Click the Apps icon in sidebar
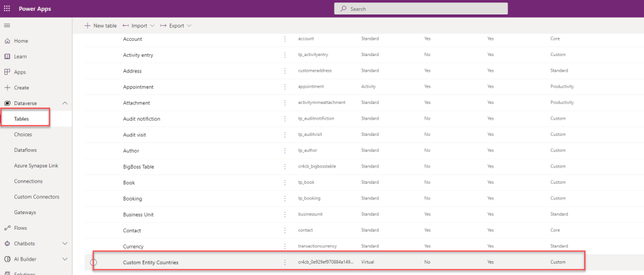 (x=7, y=72)
